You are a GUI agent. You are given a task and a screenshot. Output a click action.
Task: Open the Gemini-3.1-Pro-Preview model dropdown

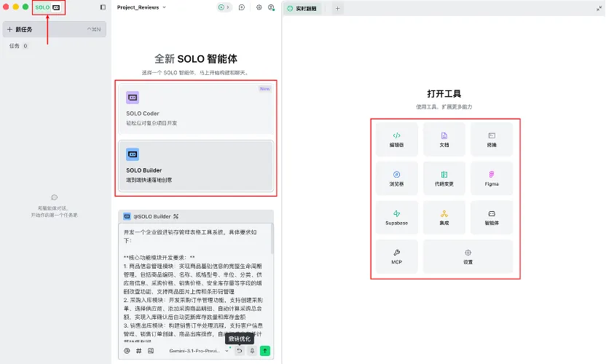(199, 351)
